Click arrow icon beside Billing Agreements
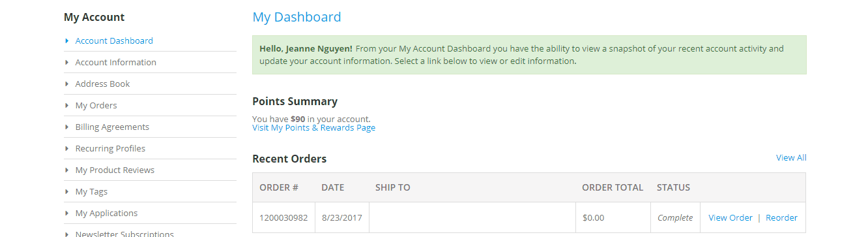The image size is (868, 237). (67, 127)
